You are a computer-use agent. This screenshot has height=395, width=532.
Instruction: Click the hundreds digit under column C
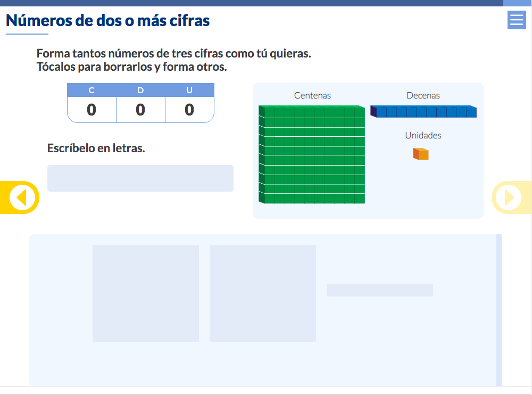(x=92, y=110)
